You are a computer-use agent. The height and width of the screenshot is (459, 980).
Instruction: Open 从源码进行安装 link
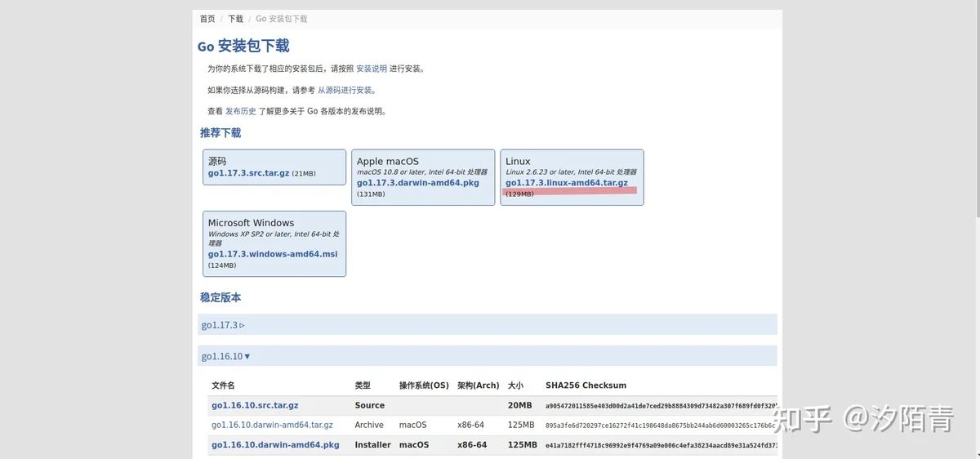345,91
